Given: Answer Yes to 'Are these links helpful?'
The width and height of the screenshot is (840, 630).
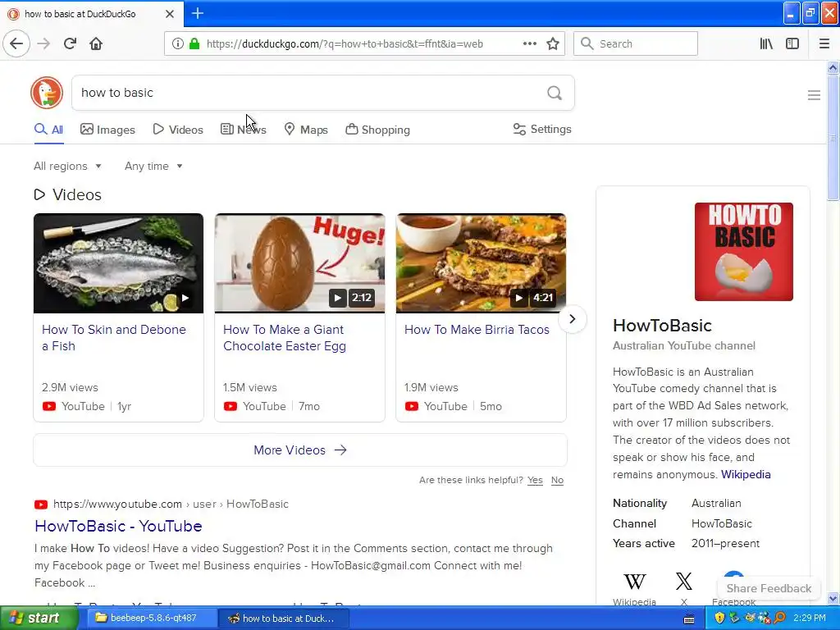Looking at the screenshot, I should click(535, 480).
